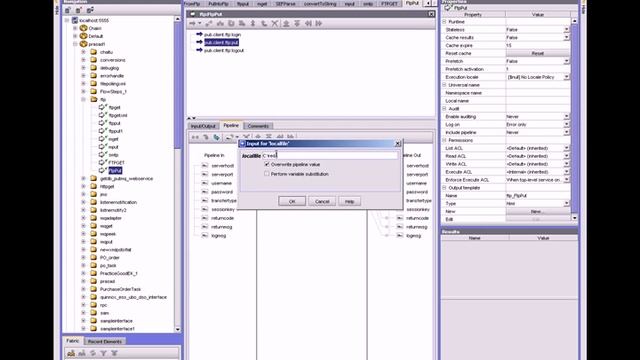
Task: Select the pub.client.ftp:put flow step
Action: pos(221,42)
